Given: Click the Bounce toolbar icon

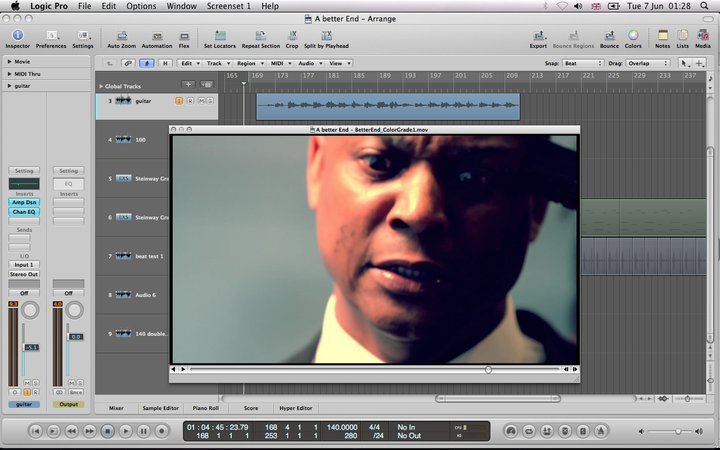Looking at the screenshot, I should (609, 39).
